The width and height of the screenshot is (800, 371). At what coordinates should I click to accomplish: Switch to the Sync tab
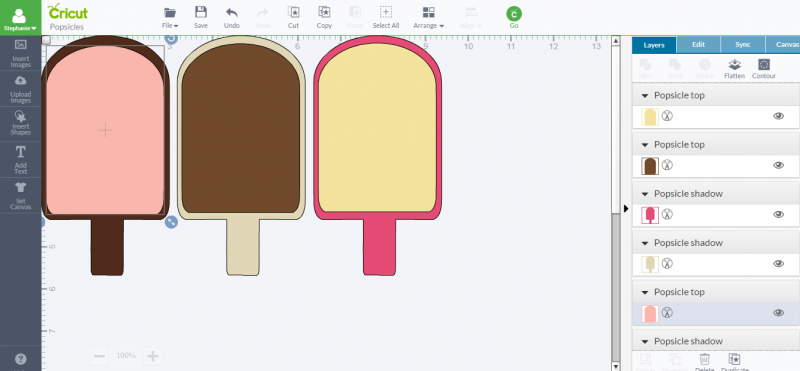pyautogui.click(x=743, y=44)
